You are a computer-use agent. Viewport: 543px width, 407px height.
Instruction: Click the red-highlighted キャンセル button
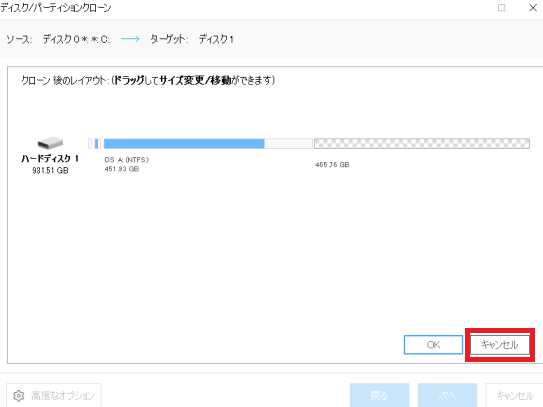point(499,345)
